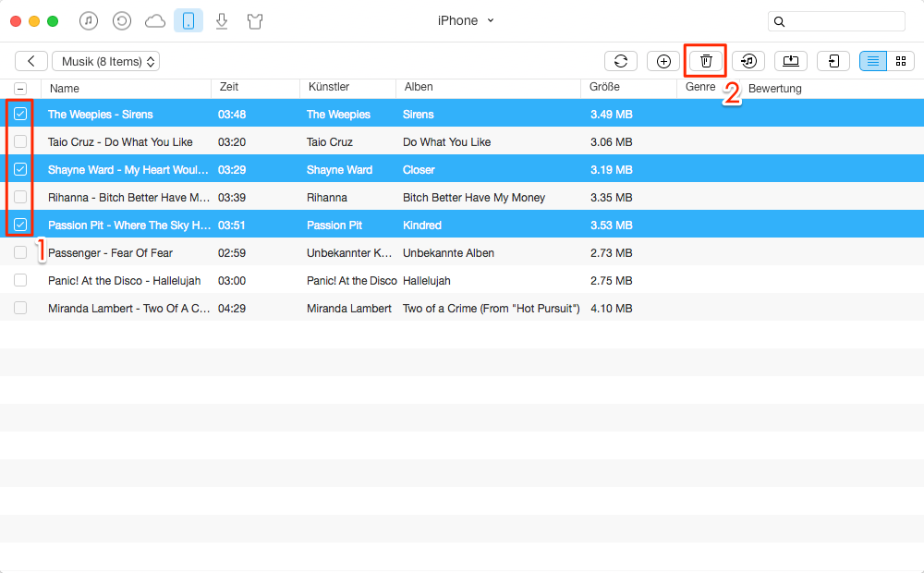The height and width of the screenshot is (573, 924).
Task: Select Taio Cruz - Do What You Like
Action: [120, 142]
